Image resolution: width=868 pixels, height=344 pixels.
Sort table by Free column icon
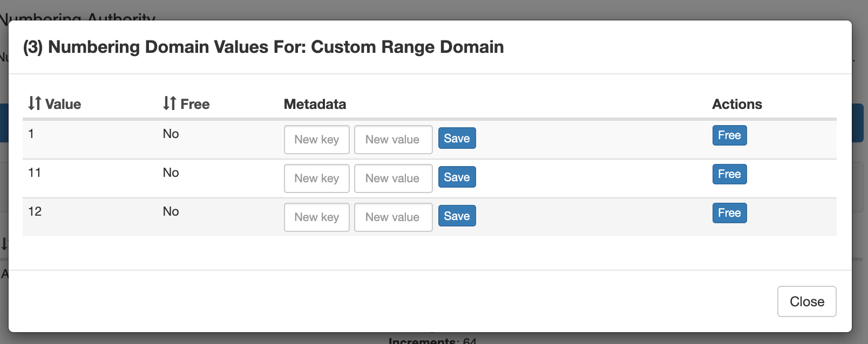click(x=169, y=103)
